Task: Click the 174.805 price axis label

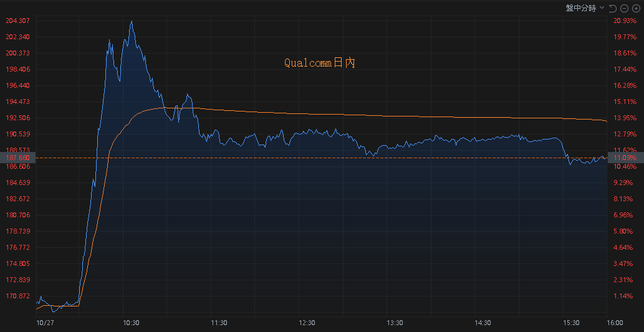Action: pyautogui.click(x=17, y=263)
